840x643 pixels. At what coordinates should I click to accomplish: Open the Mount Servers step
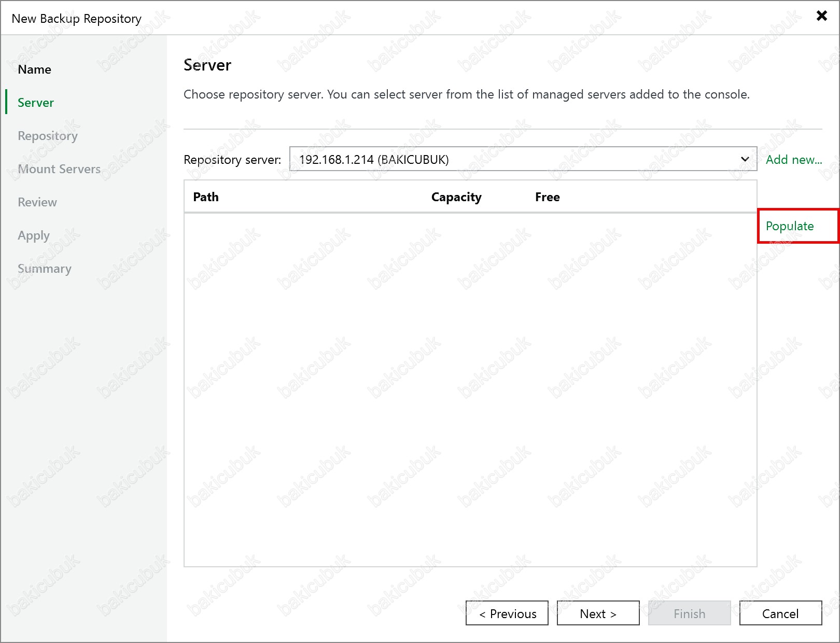pos(59,169)
